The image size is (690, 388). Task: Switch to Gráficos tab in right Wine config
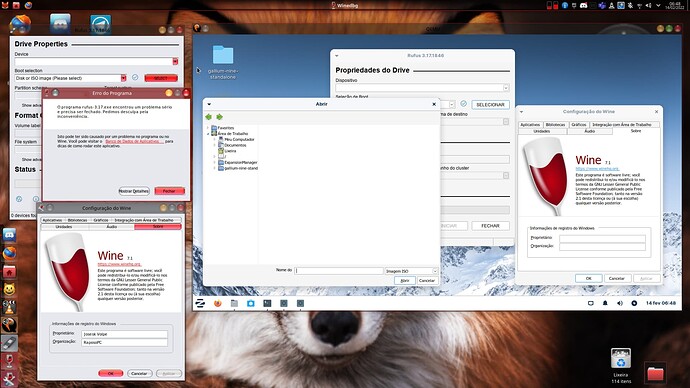579,124
